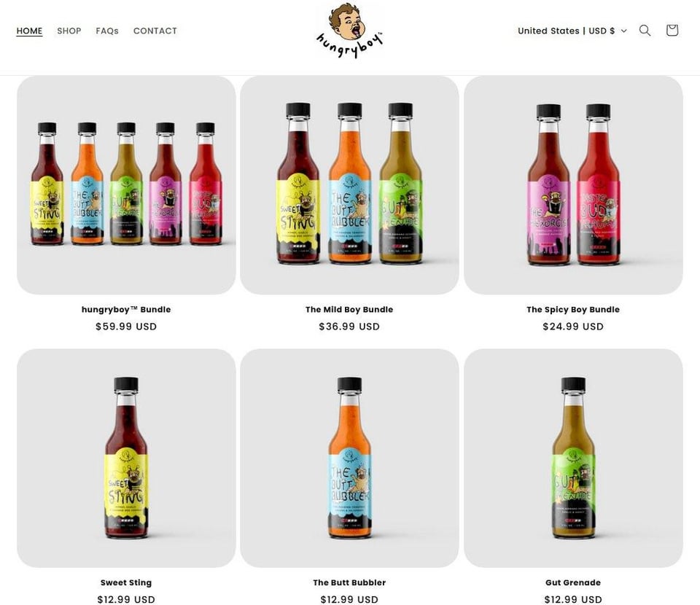Expand the United States | USD $ selector
This screenshot has height=605, width=700.
[x=572, y=31]
